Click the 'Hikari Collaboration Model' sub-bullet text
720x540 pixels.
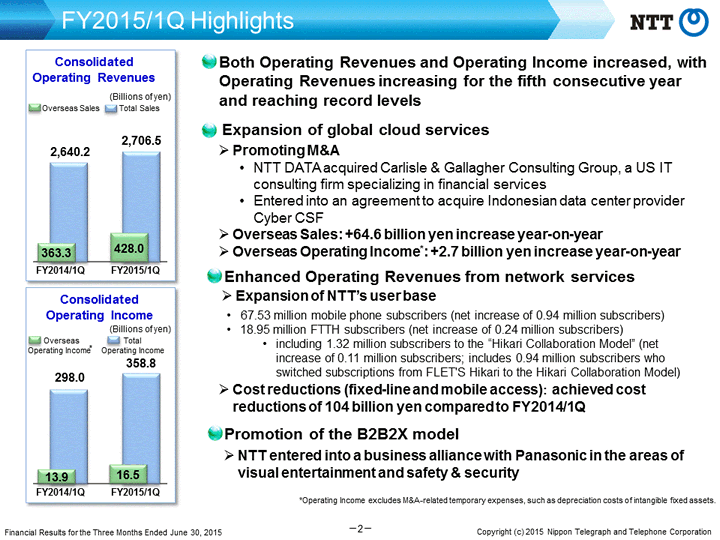tap(478, 358)
